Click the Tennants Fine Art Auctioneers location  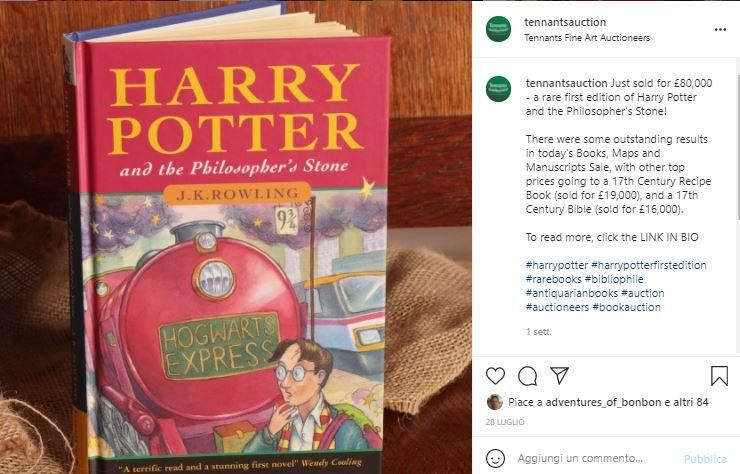click(587, 38)
